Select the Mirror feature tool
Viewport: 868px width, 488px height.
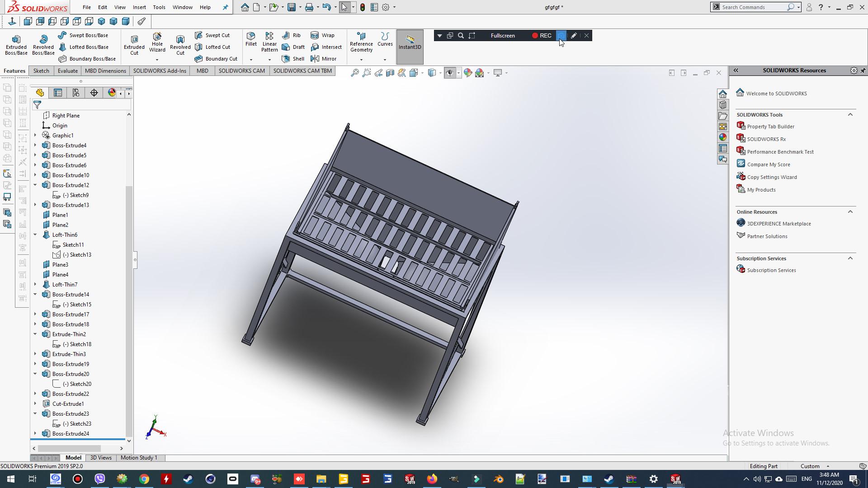[323, 59]
